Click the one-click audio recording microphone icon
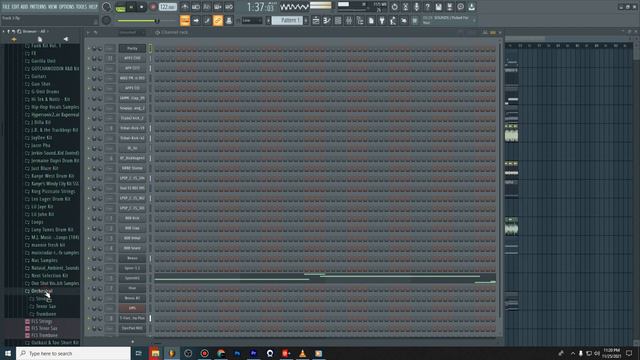 point(416,7)
